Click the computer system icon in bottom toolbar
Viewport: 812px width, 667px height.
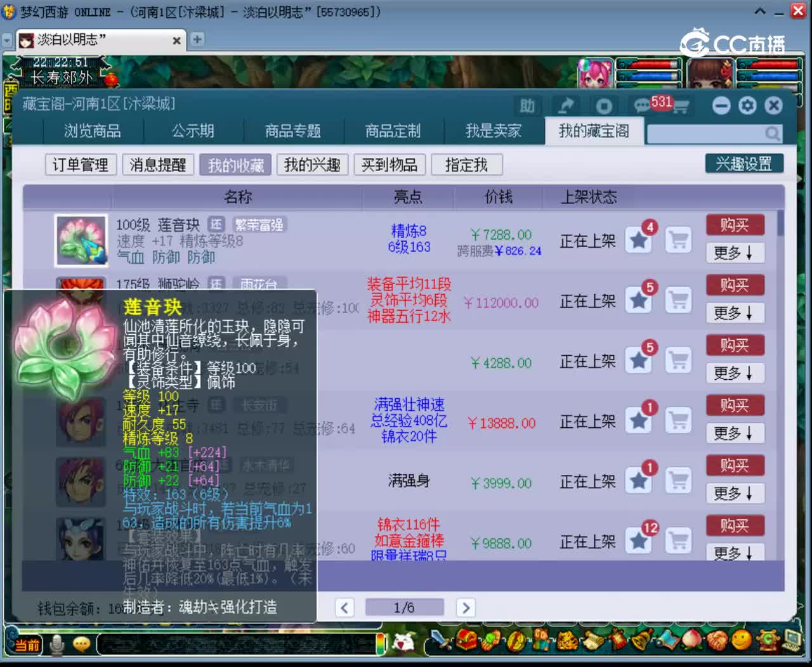pyautogui.click(x=792, y=641)
